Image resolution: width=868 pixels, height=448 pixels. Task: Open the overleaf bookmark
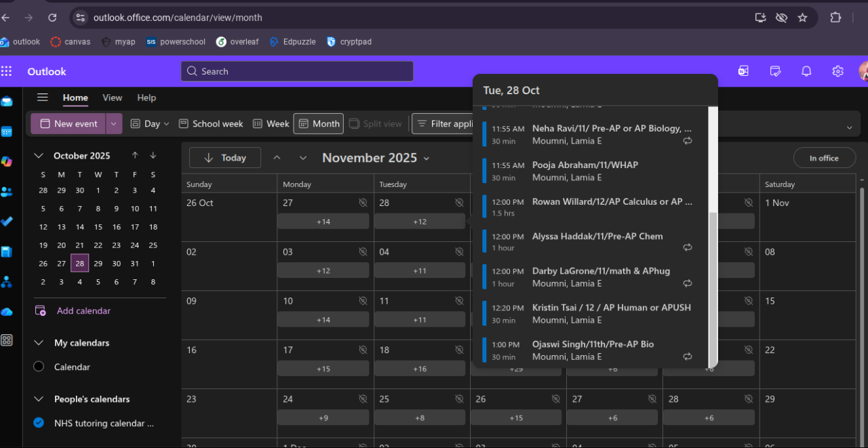[x=237, y=42]
